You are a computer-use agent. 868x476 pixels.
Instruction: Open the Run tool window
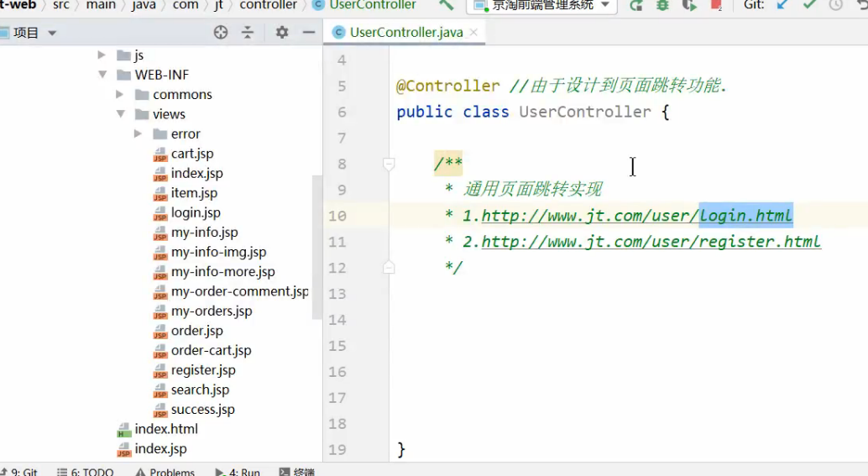pyautogui.click(x=238, y=472)
